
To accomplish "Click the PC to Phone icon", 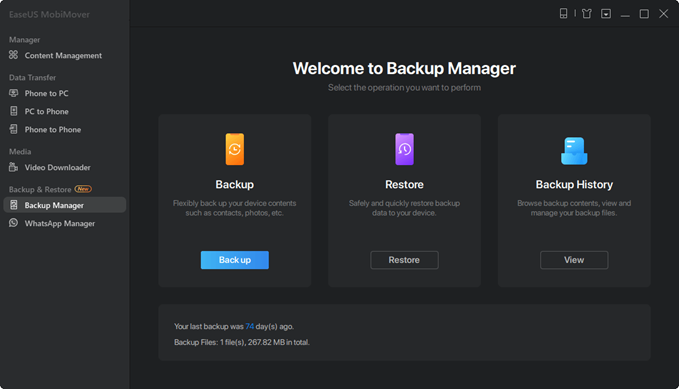I will (14, 111).
